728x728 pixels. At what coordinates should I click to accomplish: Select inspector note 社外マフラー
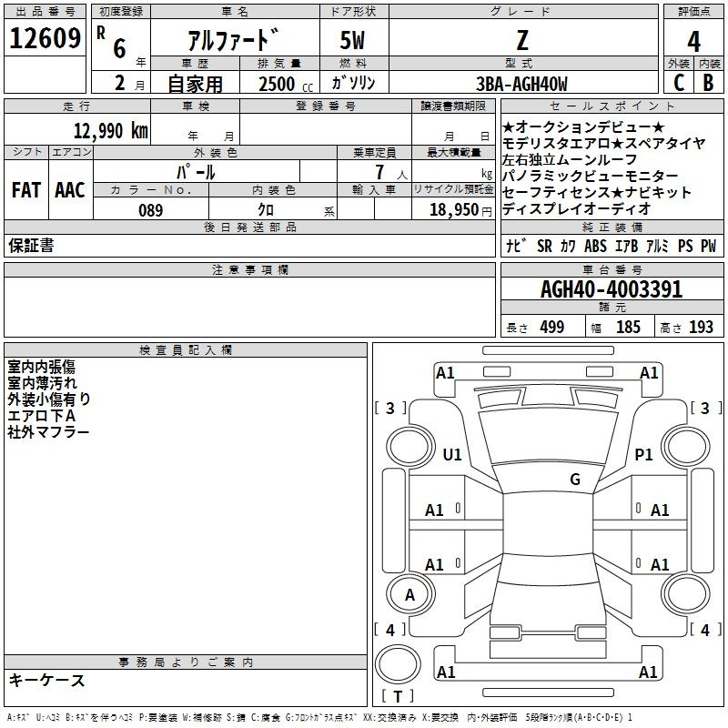coord(48,431)
